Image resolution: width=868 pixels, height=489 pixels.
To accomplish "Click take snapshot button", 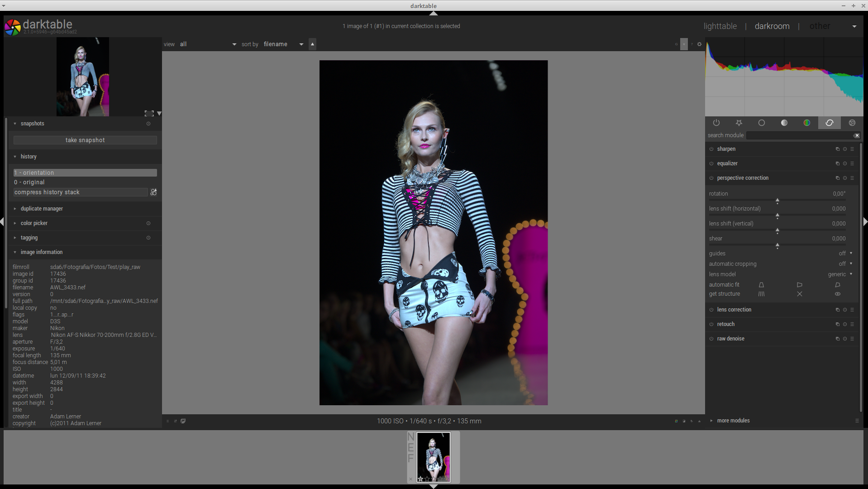I will (x=85, y=140).
